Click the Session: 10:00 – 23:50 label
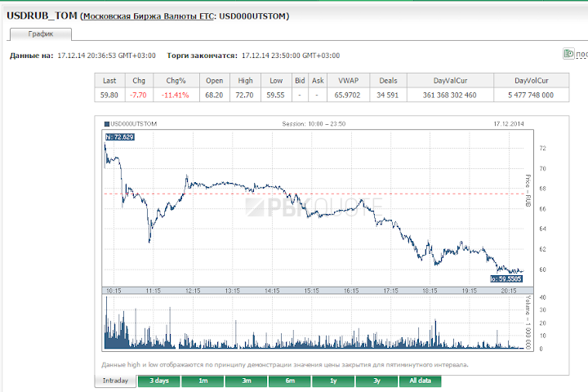 314,124
